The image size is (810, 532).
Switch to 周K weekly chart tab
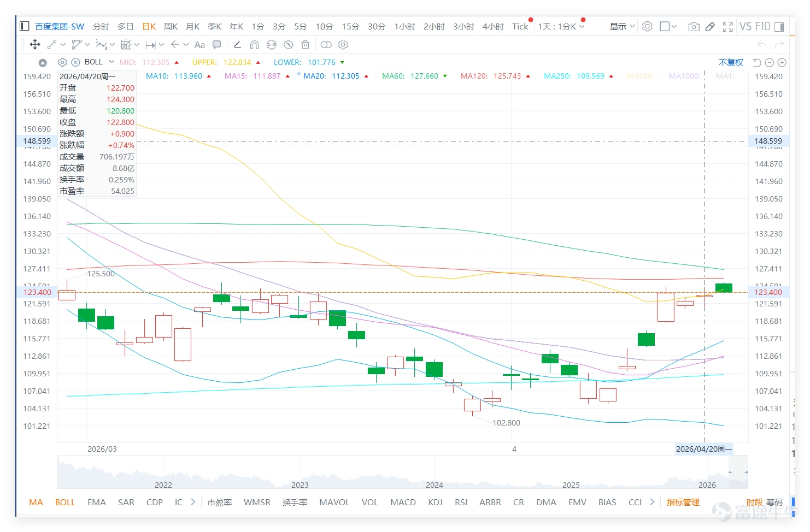tap(171, 26)
